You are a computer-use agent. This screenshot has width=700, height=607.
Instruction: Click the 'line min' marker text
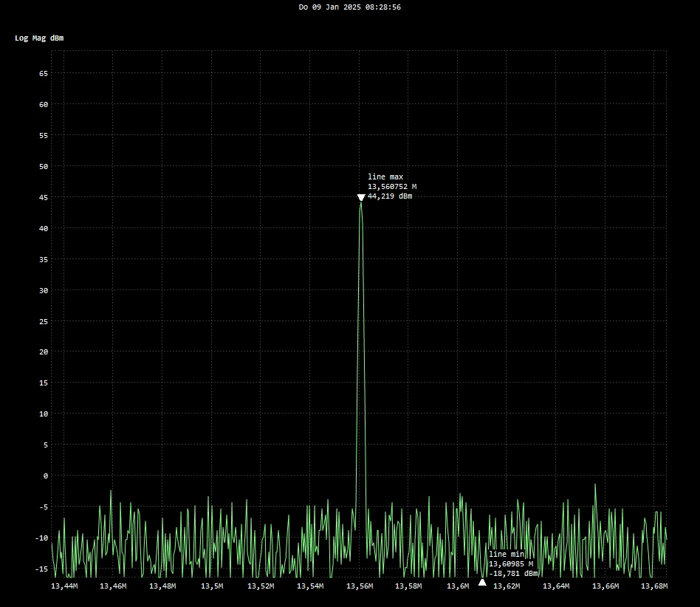click(x=507, y=554)
